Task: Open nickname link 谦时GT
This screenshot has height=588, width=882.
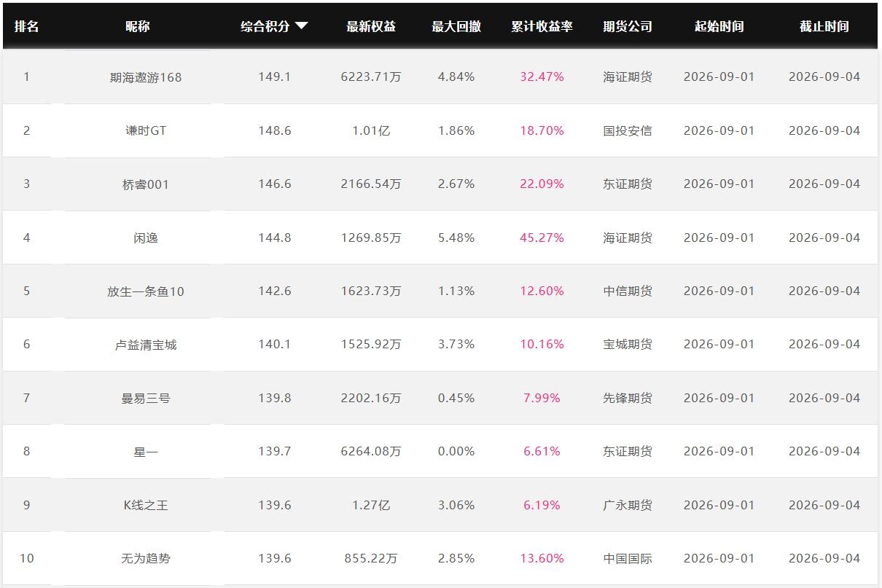Action: coord(145,130)
